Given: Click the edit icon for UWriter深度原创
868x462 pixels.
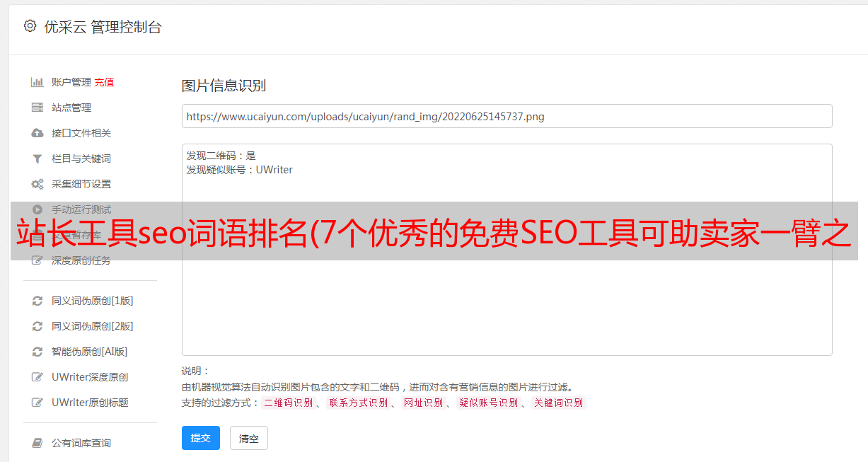Looking at the screenshot, I should [x=37, y=377].
